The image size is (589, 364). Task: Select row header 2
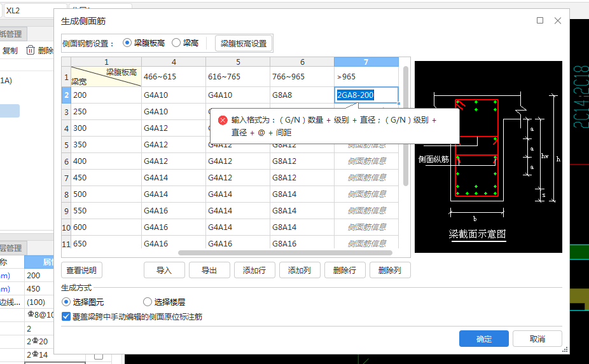point(67,95)
